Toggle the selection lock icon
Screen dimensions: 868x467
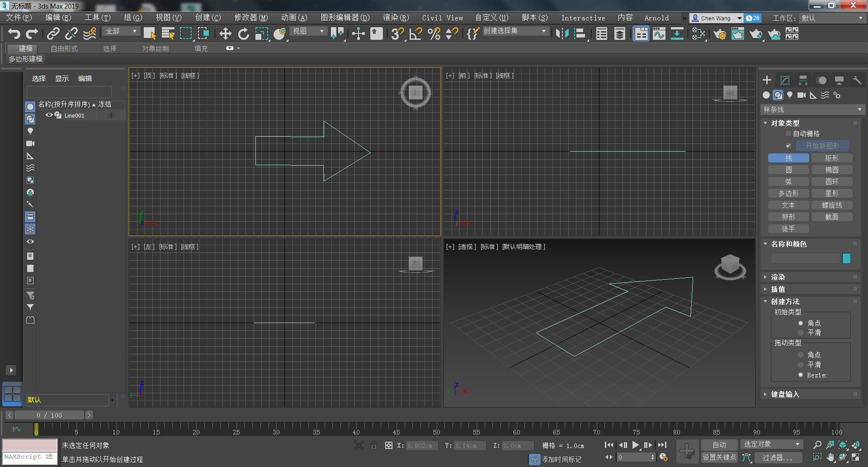[374, 445]
